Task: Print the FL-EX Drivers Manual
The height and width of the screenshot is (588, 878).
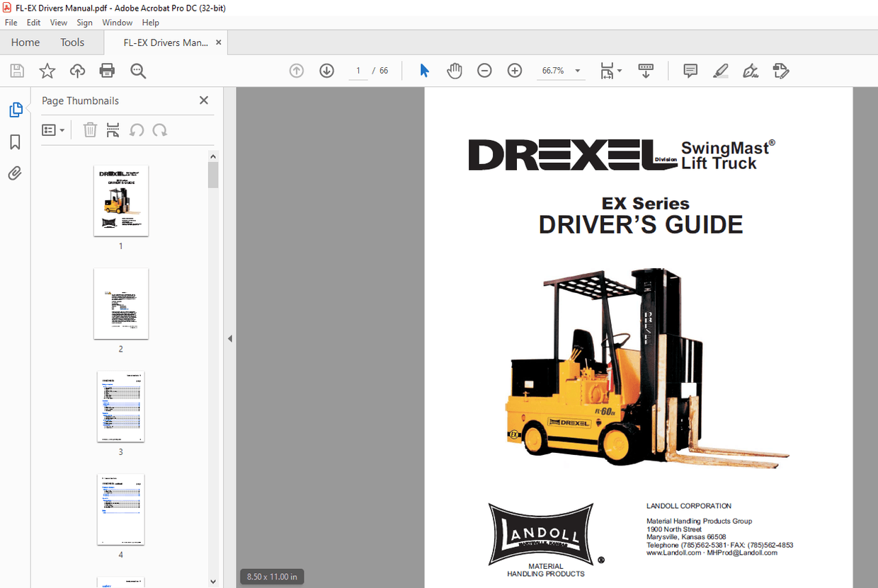Action: 106,71
